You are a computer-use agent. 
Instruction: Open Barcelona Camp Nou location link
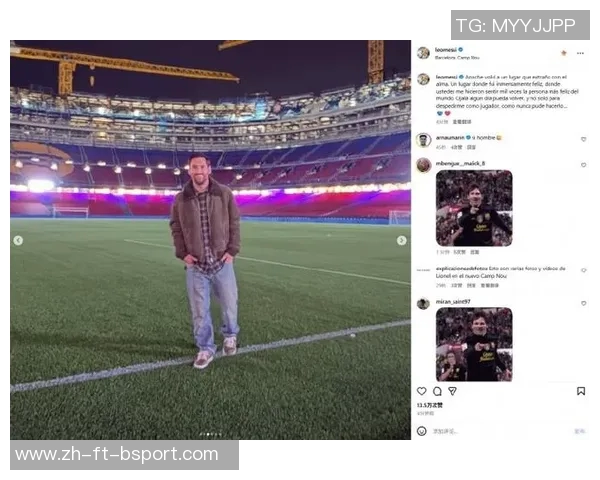(457, 57)
